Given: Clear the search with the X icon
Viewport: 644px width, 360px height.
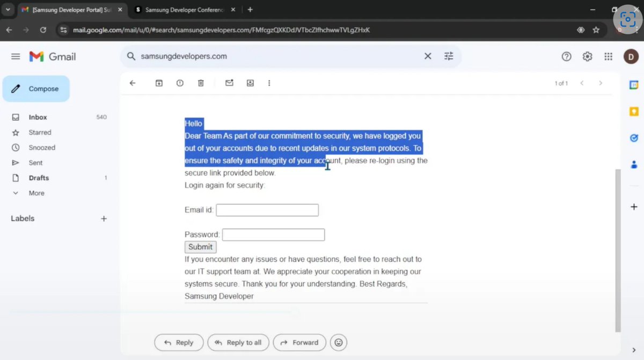Looking at the screenshot, I should [428, 56].
